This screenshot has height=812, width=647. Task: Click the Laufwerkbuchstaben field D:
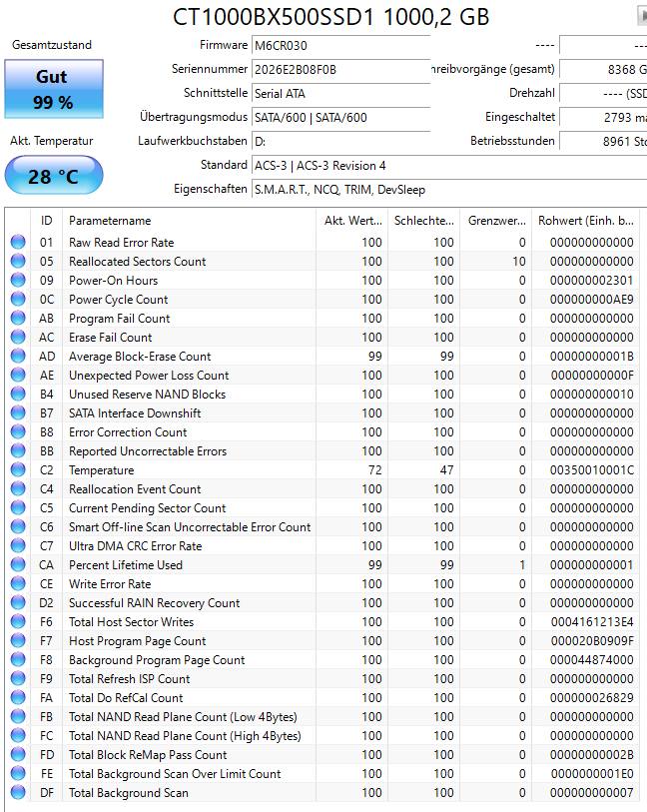coord(341,141)
